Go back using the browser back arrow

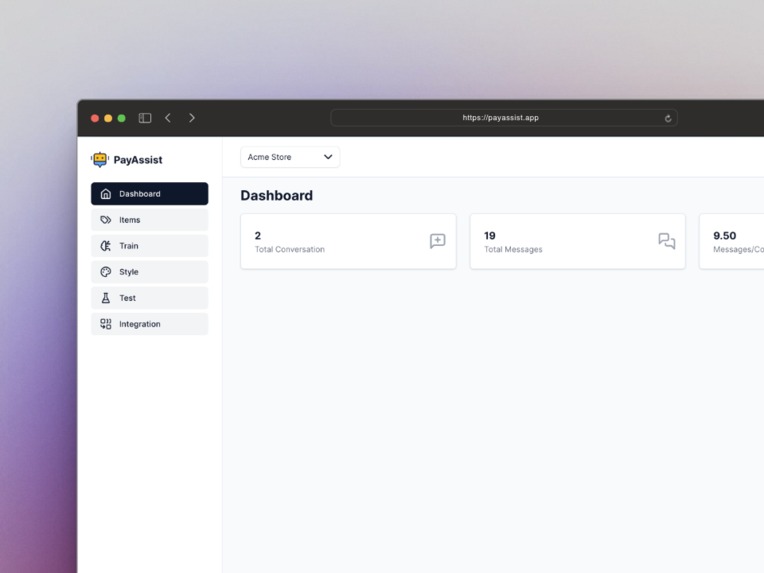pyautogui.click(x=168, y=118)
